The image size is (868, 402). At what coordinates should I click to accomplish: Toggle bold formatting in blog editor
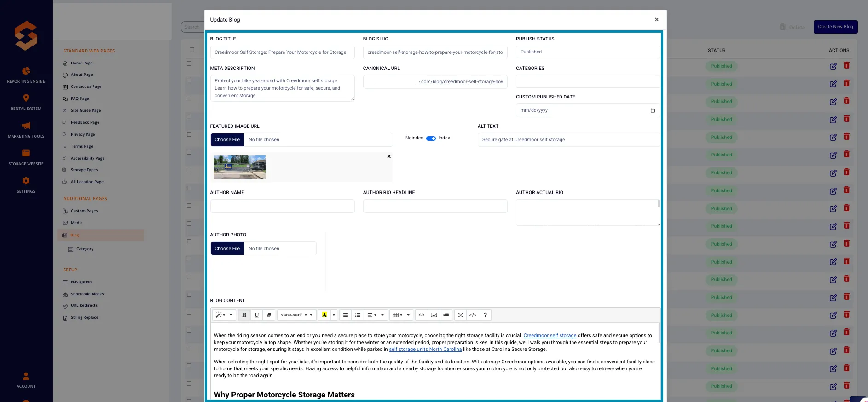pyautogui.click(x=244, y=315)
